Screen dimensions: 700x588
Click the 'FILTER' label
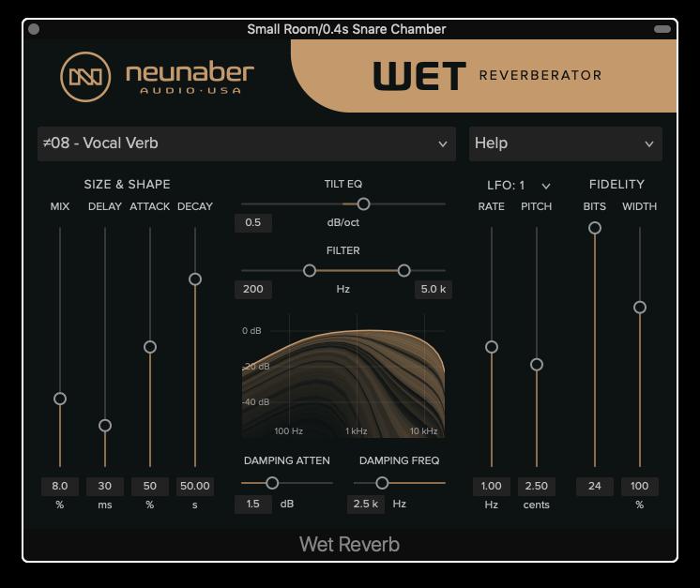pyautogui.click(x=342, y=250)
